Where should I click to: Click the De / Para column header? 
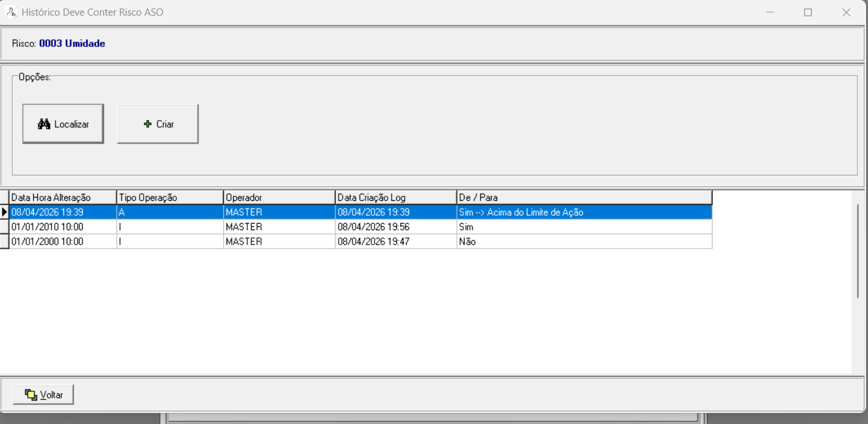pos(583,198)
